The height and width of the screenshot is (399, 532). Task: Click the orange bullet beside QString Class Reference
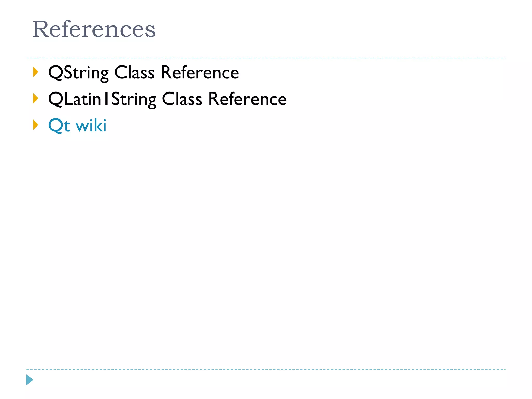[36, 72]
